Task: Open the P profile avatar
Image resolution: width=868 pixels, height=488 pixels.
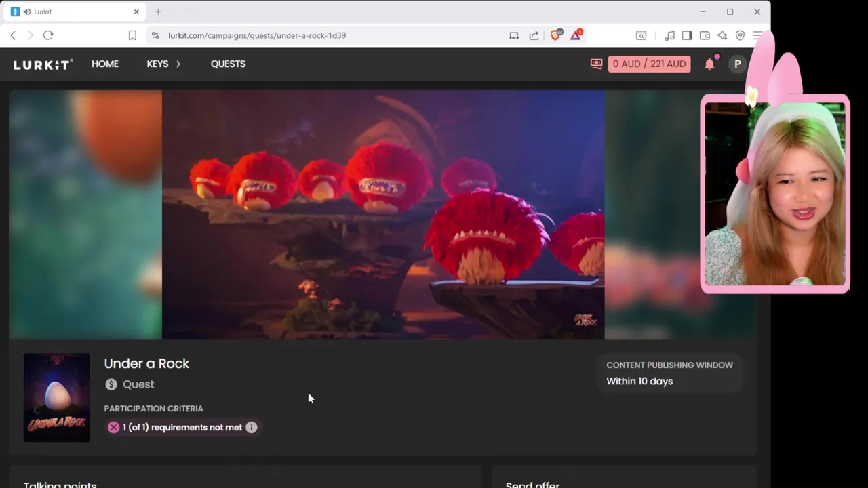Action: (737, 64)
